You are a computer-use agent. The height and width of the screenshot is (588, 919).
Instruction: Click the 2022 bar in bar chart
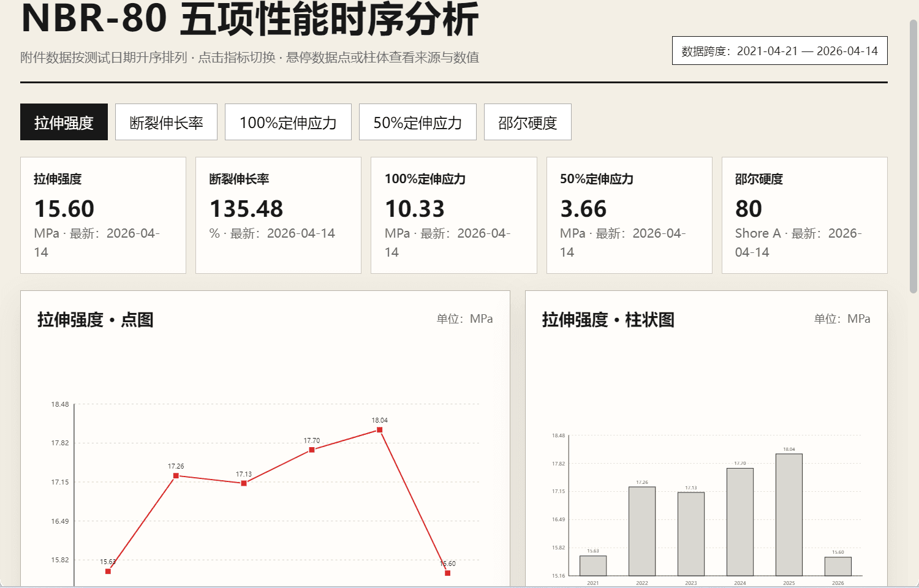pos(642,531)
